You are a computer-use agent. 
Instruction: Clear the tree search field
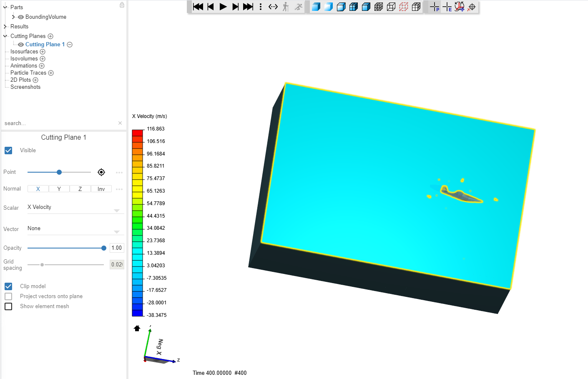[x=120, y=123]
